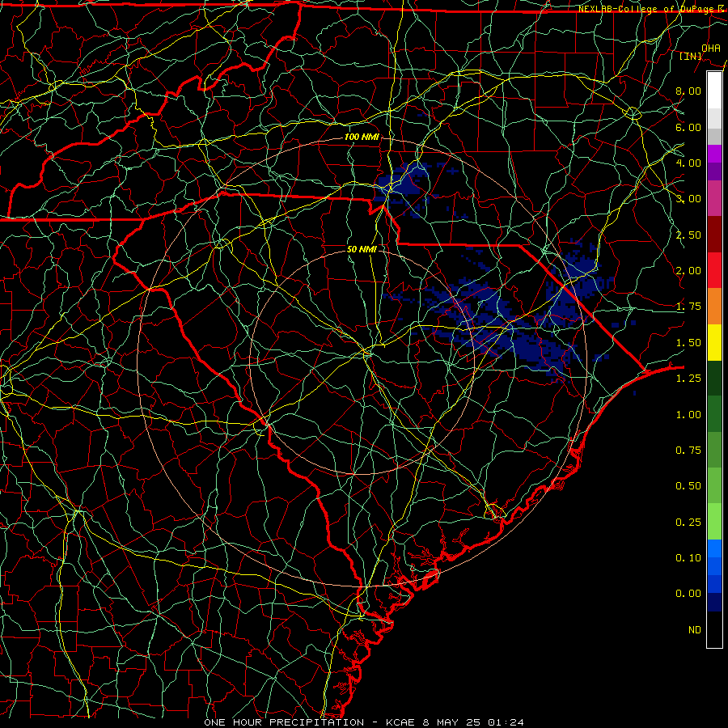Click the 2.50 legend value
728x728 pixels.
pos(688,235)
